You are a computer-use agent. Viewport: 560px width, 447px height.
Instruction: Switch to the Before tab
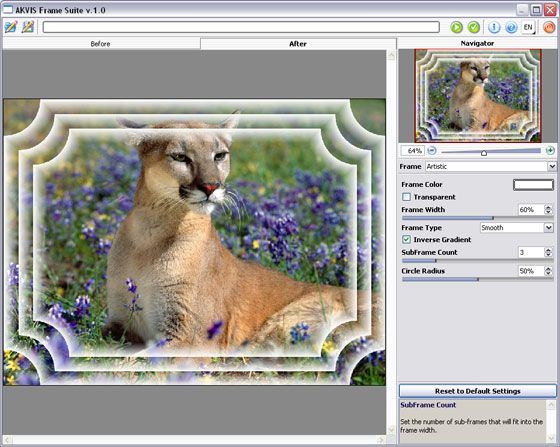[x=101, y=44]
